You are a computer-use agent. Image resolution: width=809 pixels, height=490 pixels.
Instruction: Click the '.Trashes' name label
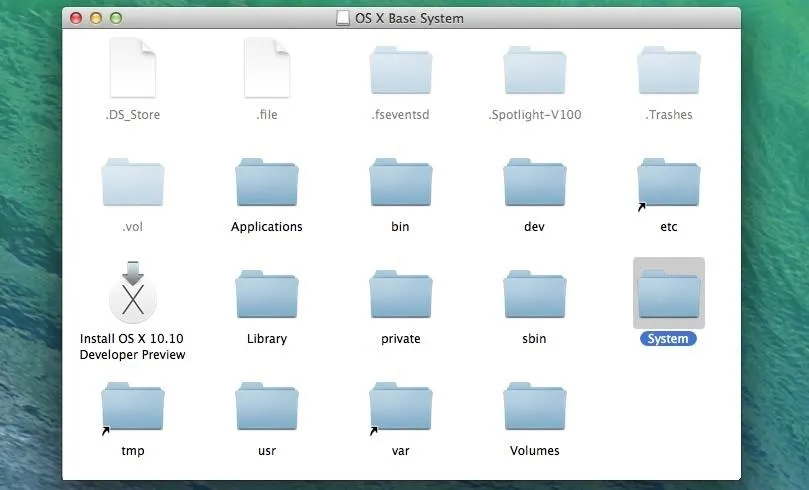pos(669,115)
